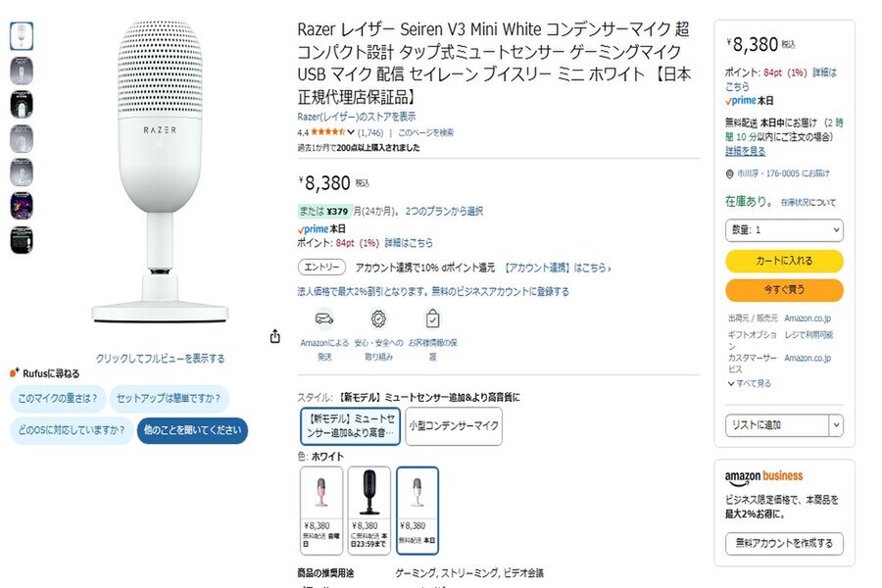Select the 小型コンデンサーマイク style option
Screen dimensions: 882x588
click(454, 425)
